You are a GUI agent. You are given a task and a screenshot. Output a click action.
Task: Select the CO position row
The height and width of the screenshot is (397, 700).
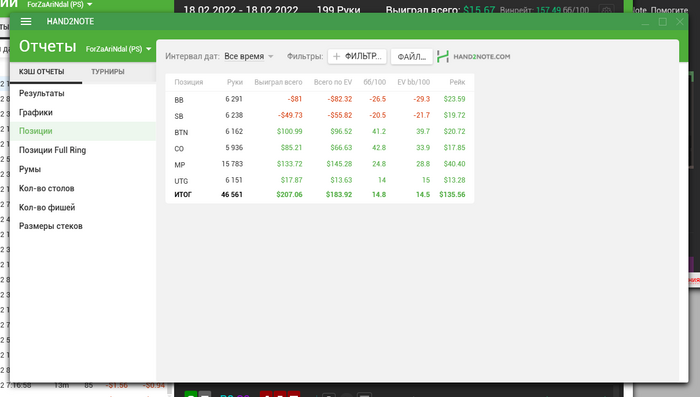[320, 148]
